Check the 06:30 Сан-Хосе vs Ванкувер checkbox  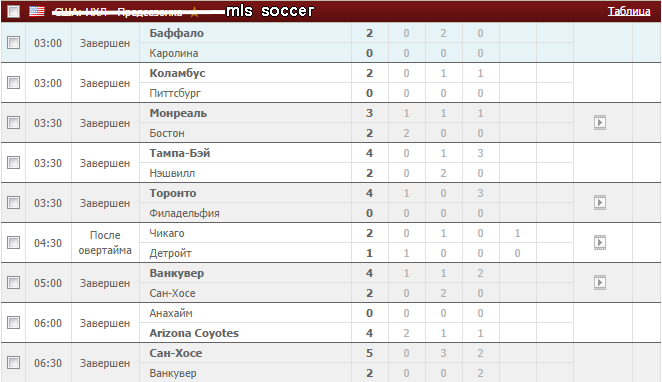[x=14, y=363]
